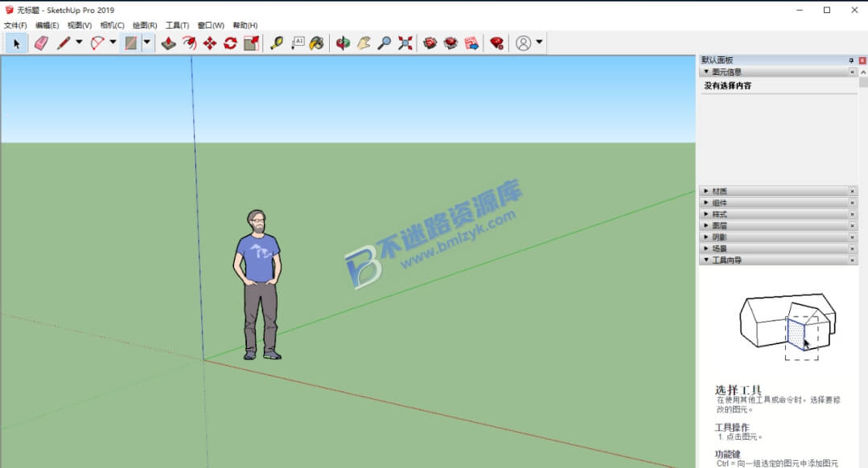Close the 图层 section with its x
This screenshot has height=468, width=868.
[852, 226]
